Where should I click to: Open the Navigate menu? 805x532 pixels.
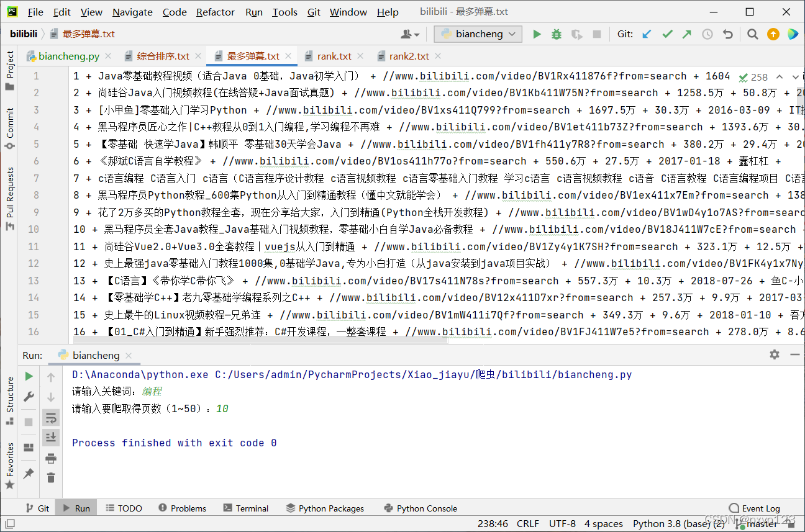pos(132,12)
